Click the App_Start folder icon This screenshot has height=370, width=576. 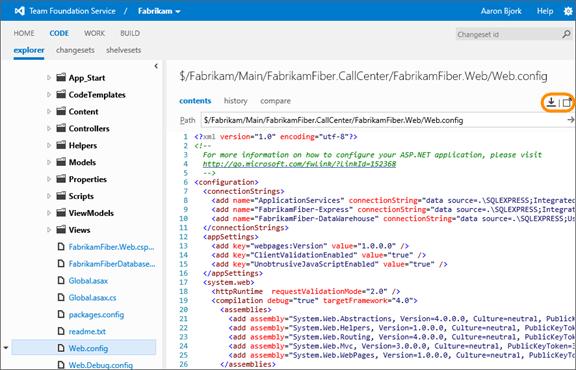[61, 78]
